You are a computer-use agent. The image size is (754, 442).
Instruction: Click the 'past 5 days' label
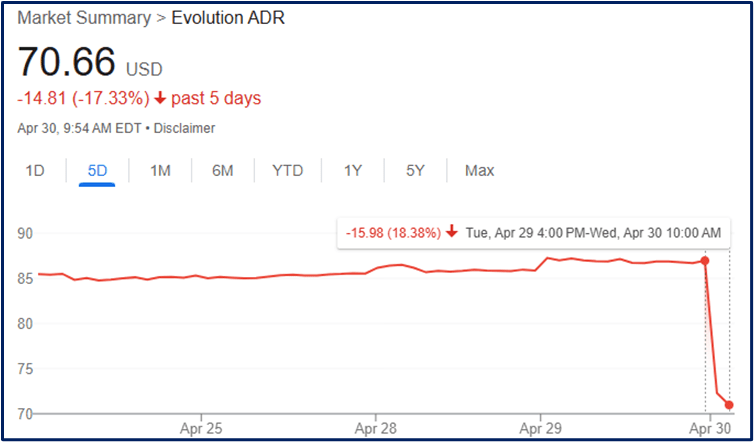pos(216,99)
